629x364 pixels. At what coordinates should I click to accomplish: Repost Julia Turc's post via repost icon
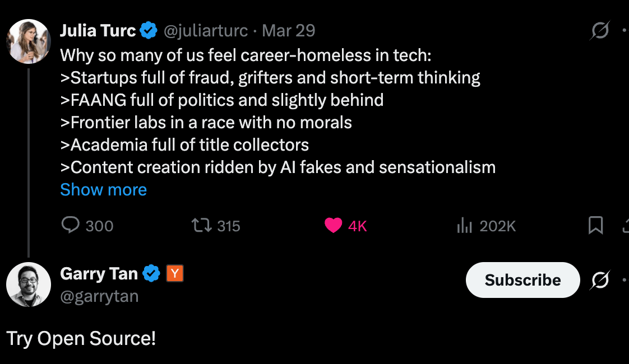(201, 225)
